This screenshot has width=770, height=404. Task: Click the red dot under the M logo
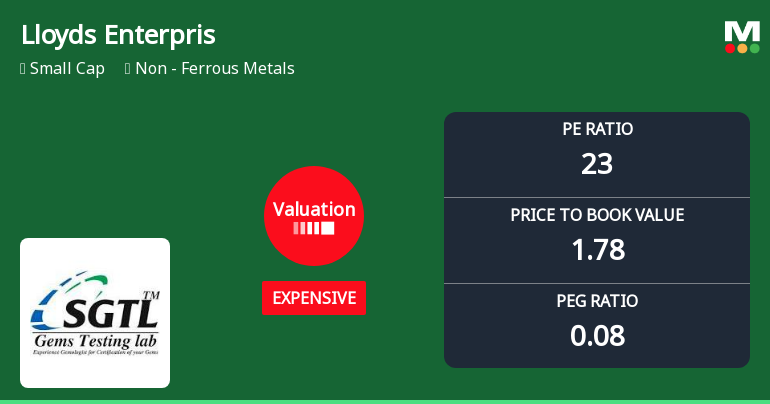click(x=730, y=48)
